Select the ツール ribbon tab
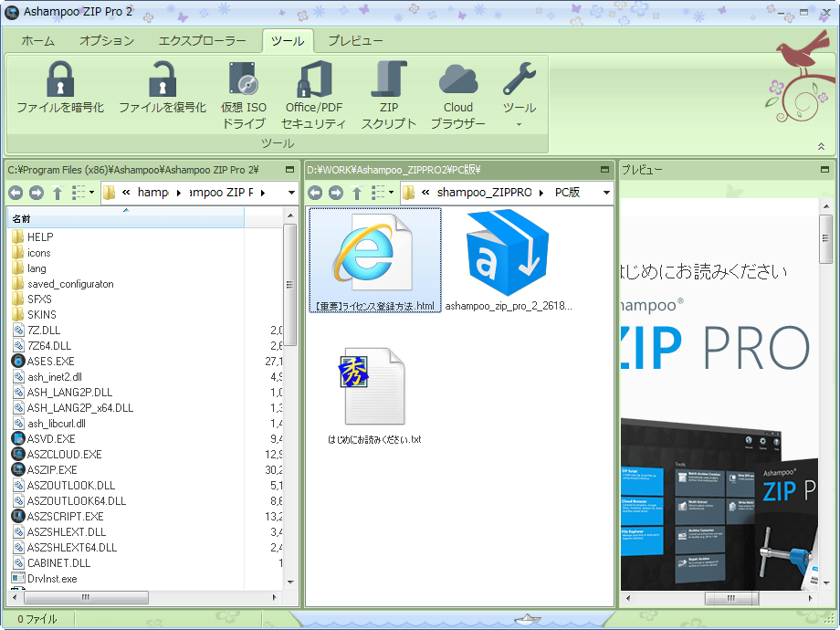The height and width of the screenshot is (630, 840). (x=288, y=41)
